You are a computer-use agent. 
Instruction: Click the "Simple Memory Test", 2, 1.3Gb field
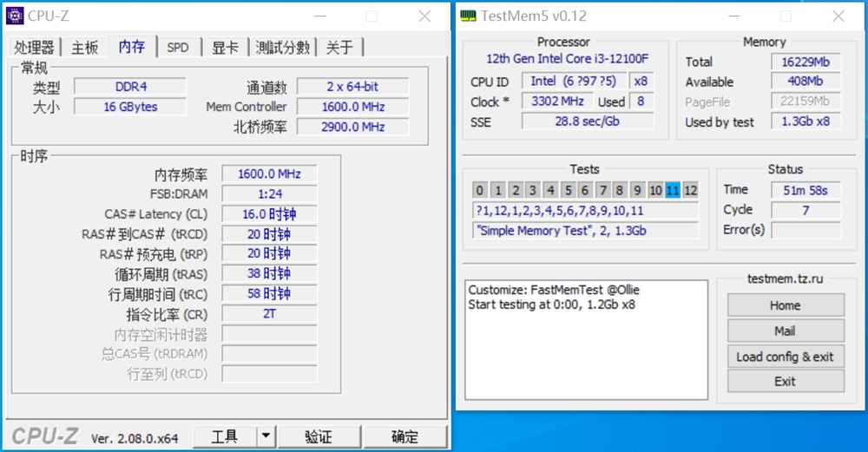(586, 231)
